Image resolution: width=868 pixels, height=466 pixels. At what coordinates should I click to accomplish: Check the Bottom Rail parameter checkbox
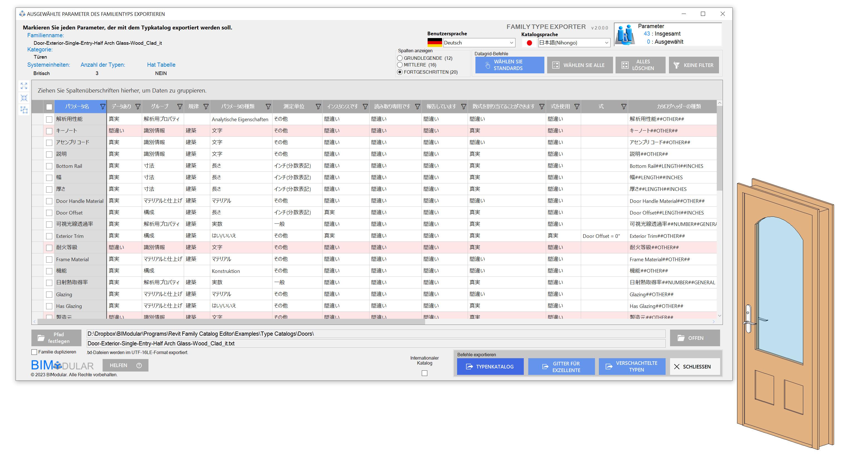49,166
